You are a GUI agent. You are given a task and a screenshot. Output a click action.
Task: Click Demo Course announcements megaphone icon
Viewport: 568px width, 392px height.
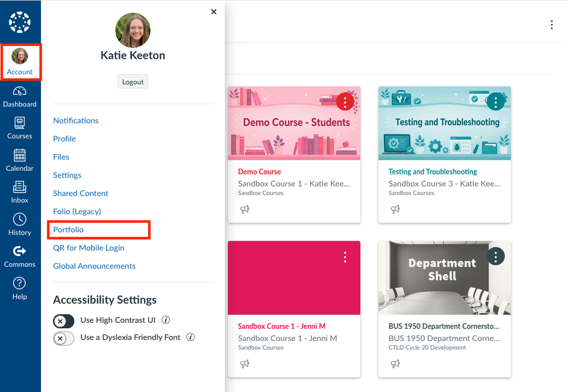245,209
